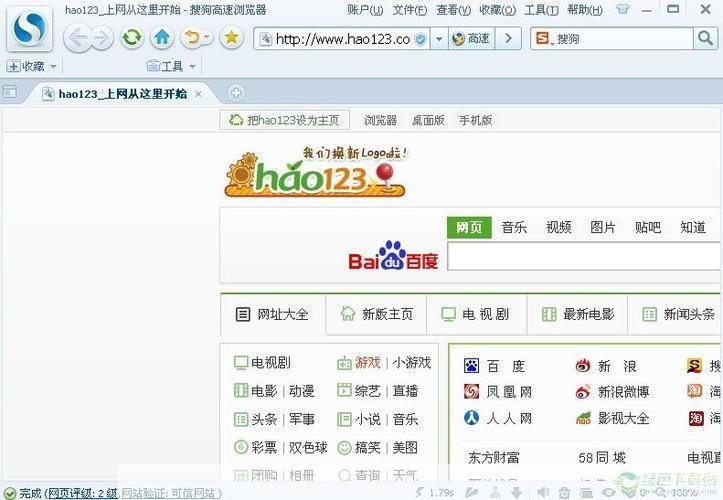Select the 贴吧 search tab
Image resolution: width=723 pixels, height=500 pixels.
(647, 227)
